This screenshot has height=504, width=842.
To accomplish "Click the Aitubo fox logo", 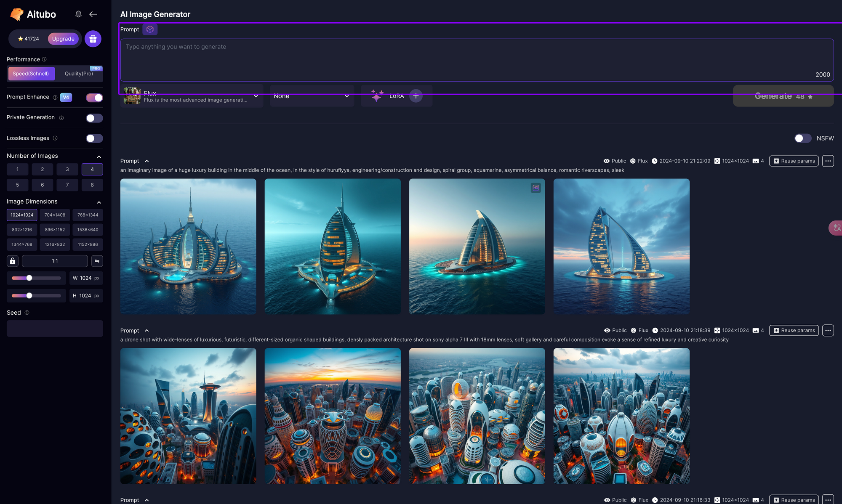I will (x=17, y=14).
